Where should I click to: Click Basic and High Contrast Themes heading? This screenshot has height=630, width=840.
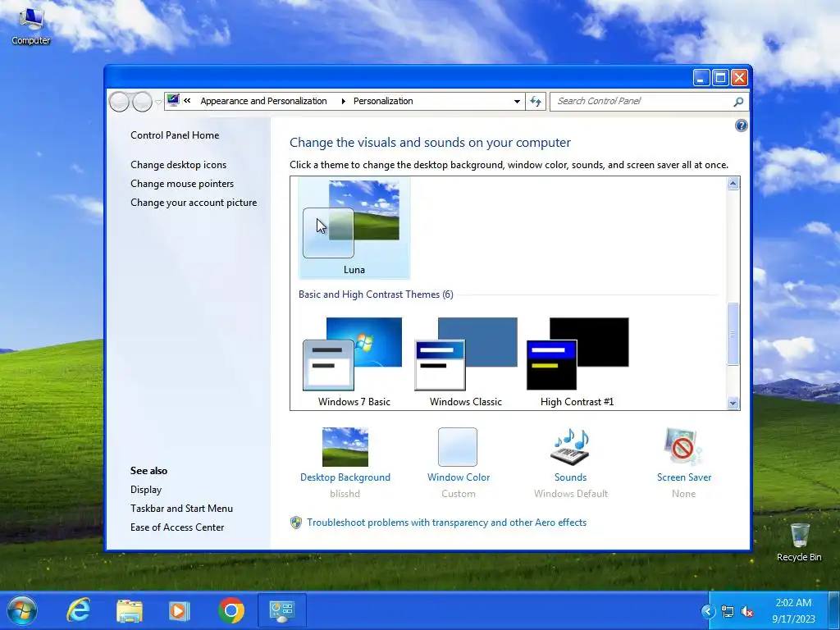point(376,294)
